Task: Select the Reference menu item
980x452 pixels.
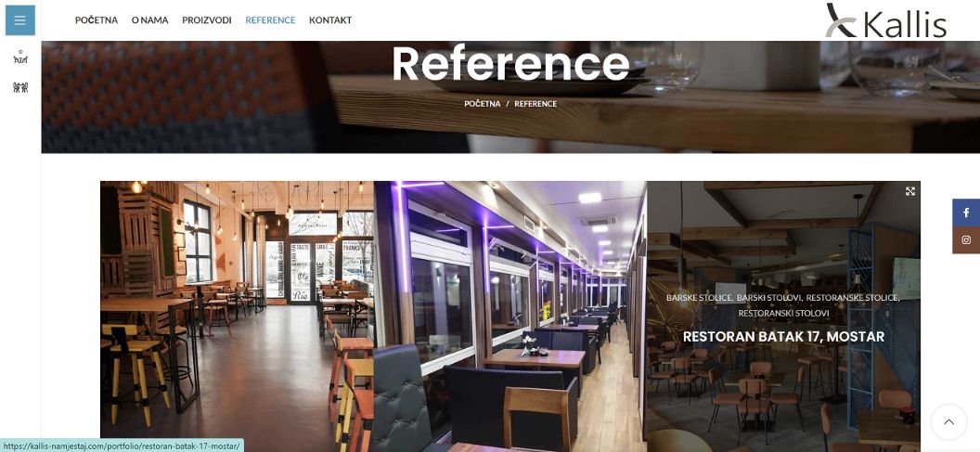Action: [x=270, y=20]
